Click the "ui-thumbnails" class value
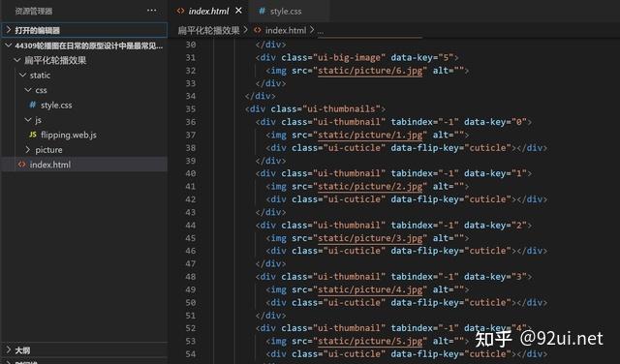Screen dimensions: 620x364 (344, 109)
